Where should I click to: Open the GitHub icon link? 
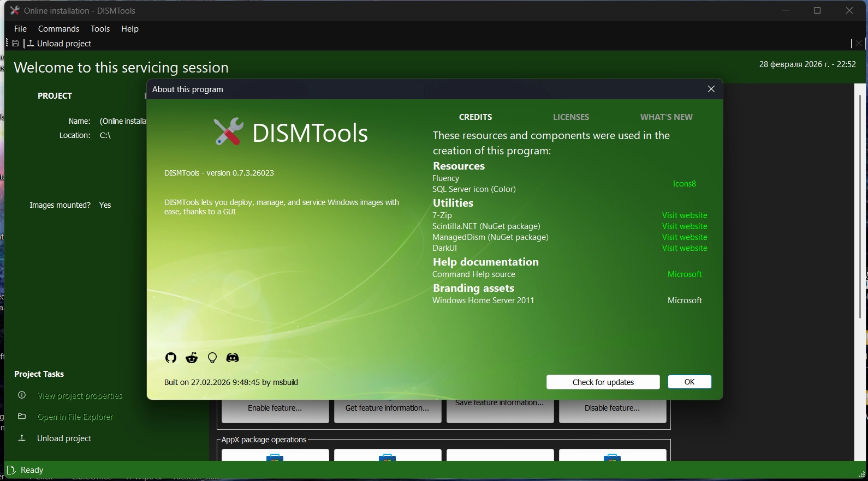click(x=171, y=358)
